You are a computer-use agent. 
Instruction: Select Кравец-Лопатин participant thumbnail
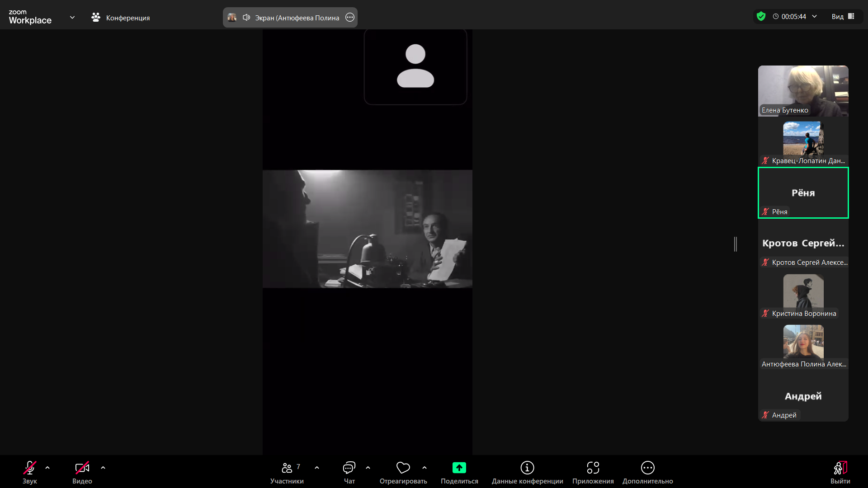click(x=803, y=142)
